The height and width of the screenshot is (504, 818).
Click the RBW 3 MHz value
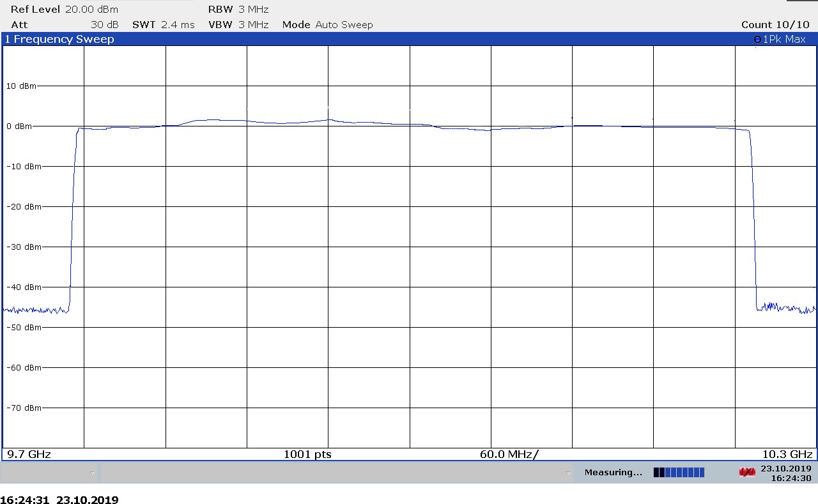point(238,10)
